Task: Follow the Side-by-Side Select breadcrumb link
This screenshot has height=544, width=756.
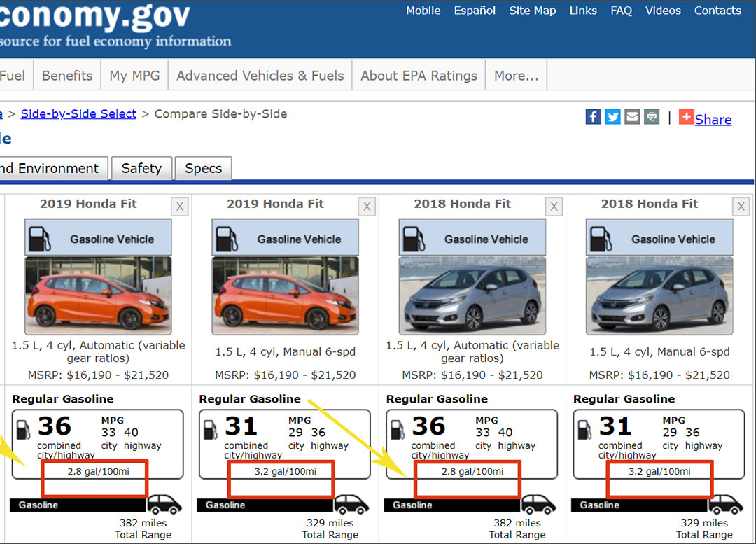Action: 78,113
